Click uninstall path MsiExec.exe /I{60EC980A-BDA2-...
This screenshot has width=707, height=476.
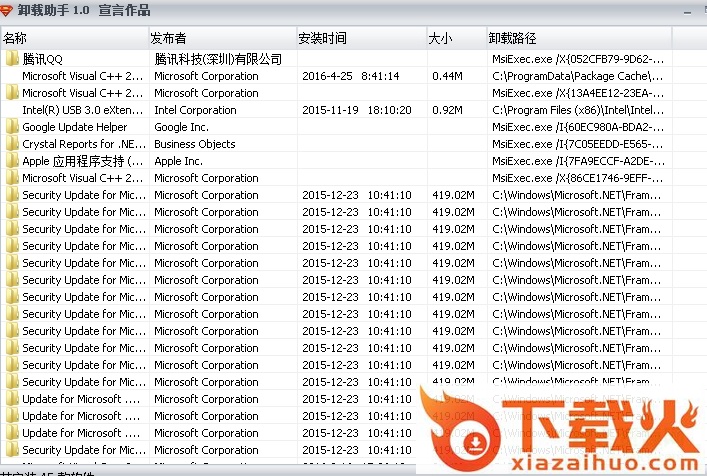click(x=578, y=127)
